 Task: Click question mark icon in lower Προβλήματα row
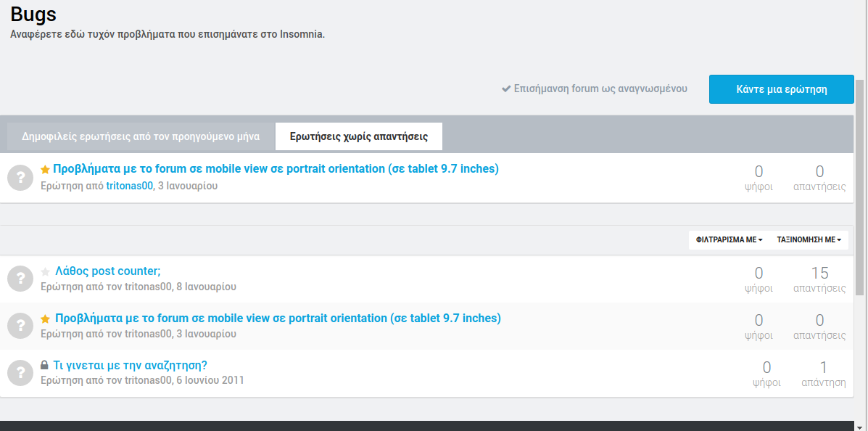20,326
